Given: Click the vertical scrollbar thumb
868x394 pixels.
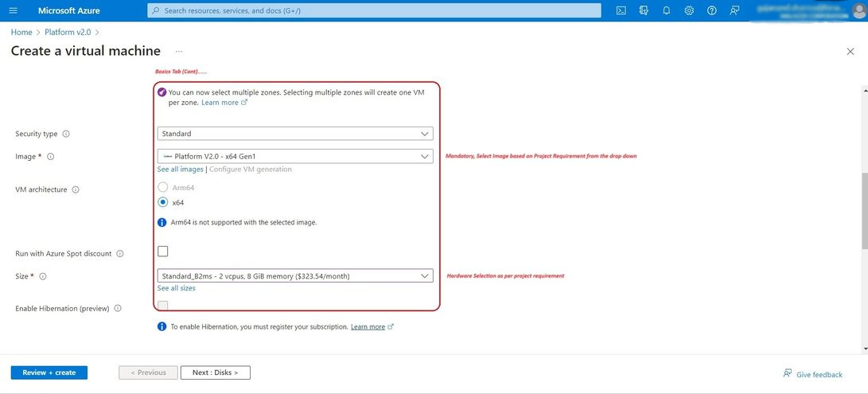Looking at the screenshot, I should pyautogui.click(x=865, y=211).
